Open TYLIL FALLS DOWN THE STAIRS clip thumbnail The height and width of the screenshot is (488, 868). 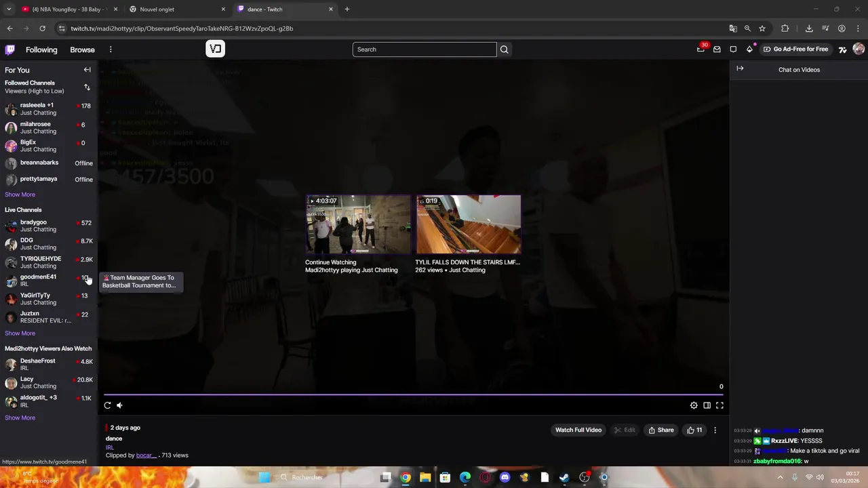point(468,224)
